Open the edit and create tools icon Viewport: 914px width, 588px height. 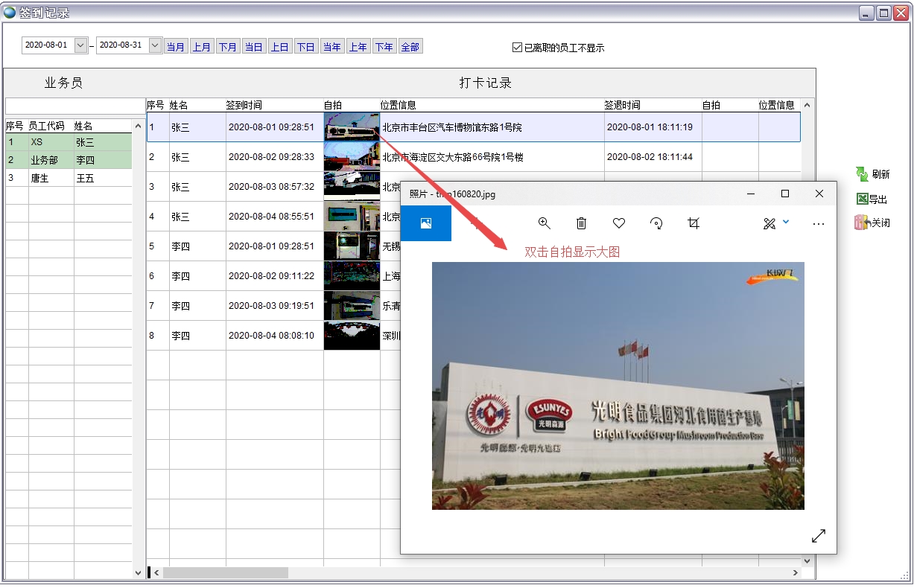tap(770, 223)
